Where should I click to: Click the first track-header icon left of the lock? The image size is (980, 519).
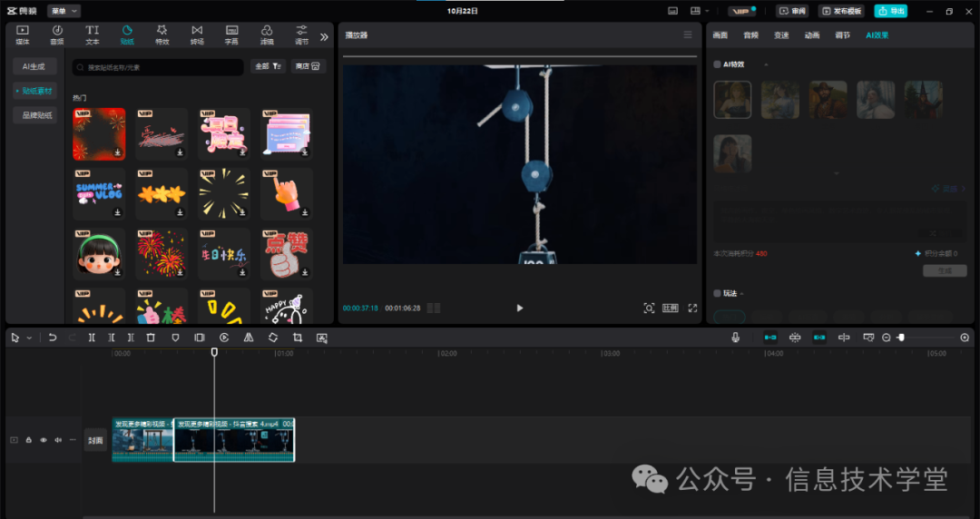(14, 440)
